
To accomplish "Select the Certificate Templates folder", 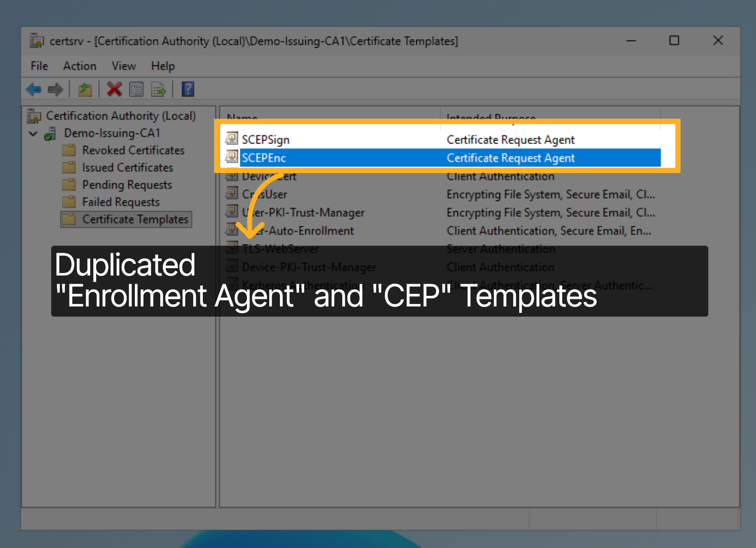I will pos(135,220).
